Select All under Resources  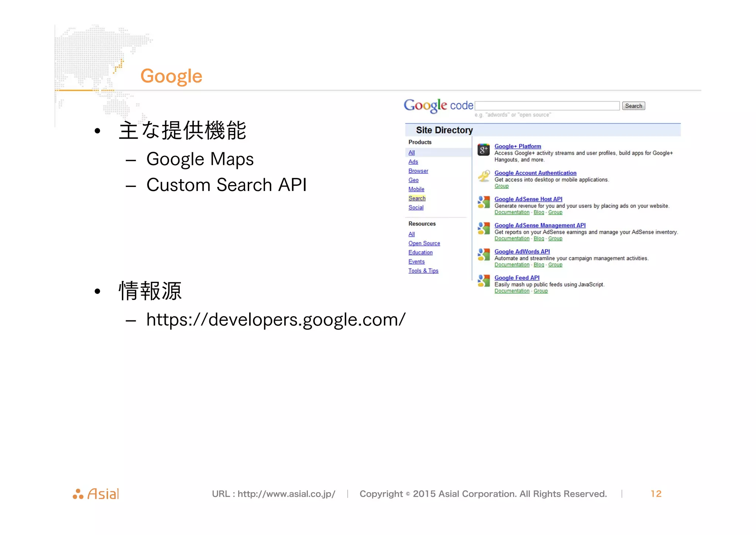tap(412, 234)
